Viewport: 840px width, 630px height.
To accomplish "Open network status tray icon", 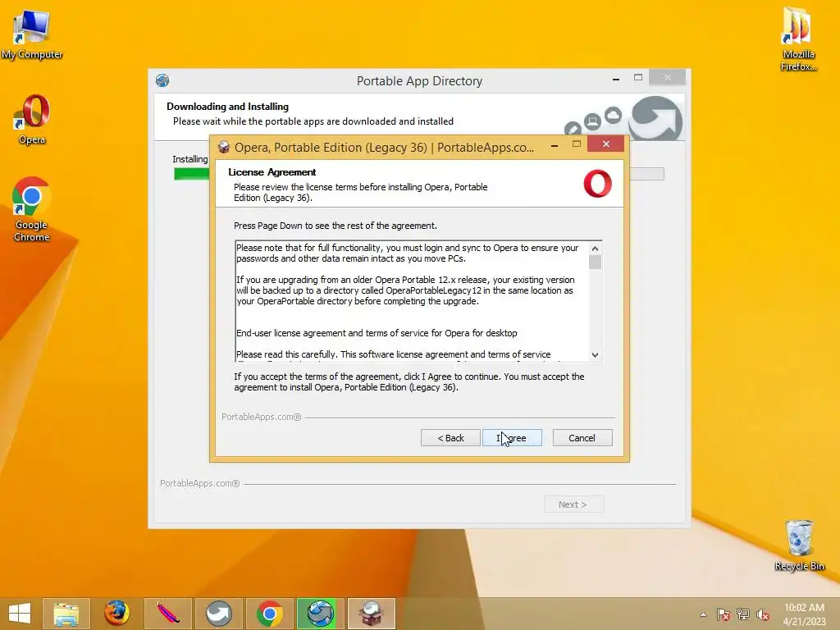I will [743, 614].
